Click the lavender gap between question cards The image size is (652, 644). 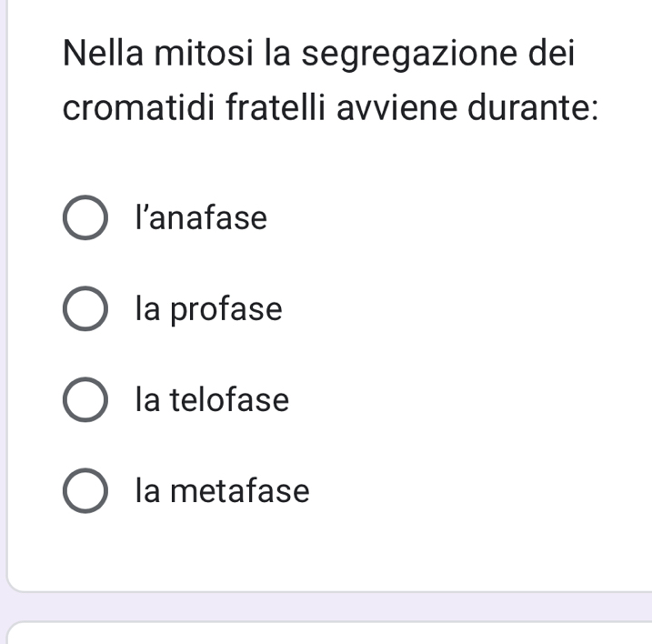coord(327,607)
